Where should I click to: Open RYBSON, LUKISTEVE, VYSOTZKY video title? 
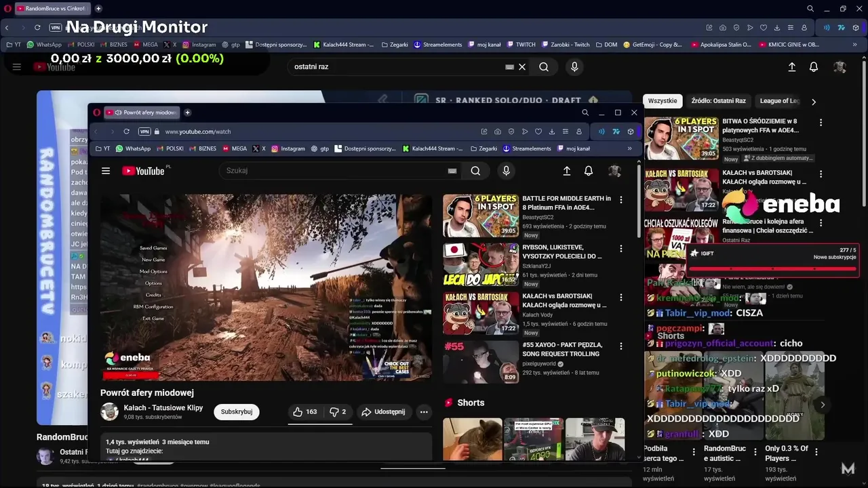[x=561, y=252]
